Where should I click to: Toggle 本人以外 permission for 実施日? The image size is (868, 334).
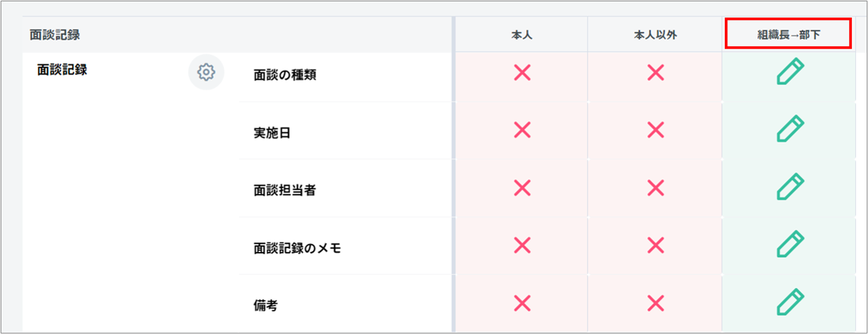click(x=655, y=130)
